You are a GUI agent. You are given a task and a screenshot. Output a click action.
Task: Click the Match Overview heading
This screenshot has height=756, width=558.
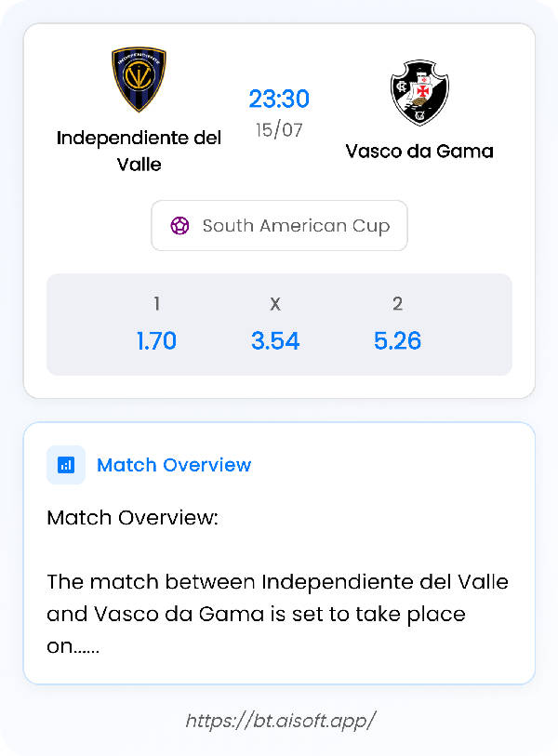click(x=175, y=465)
